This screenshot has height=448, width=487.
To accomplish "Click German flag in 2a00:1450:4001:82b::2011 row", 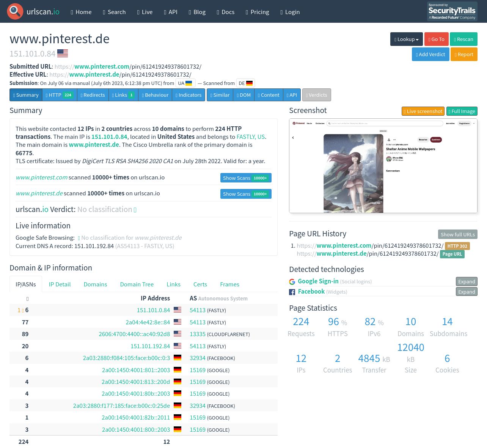I will coord(178,417).
